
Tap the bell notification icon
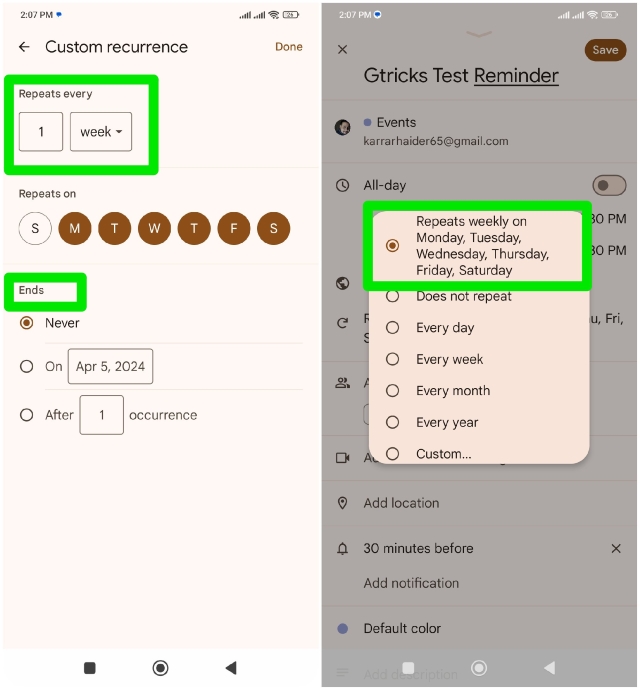pyautogui.click(x=343, y=549)
